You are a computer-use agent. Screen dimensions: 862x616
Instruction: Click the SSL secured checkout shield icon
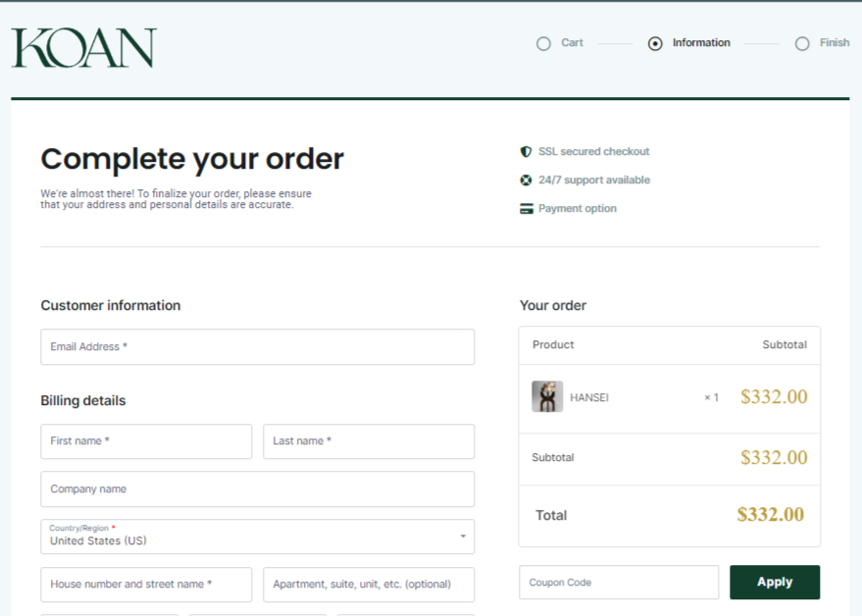pyautogui.click(x=526, y=152)
